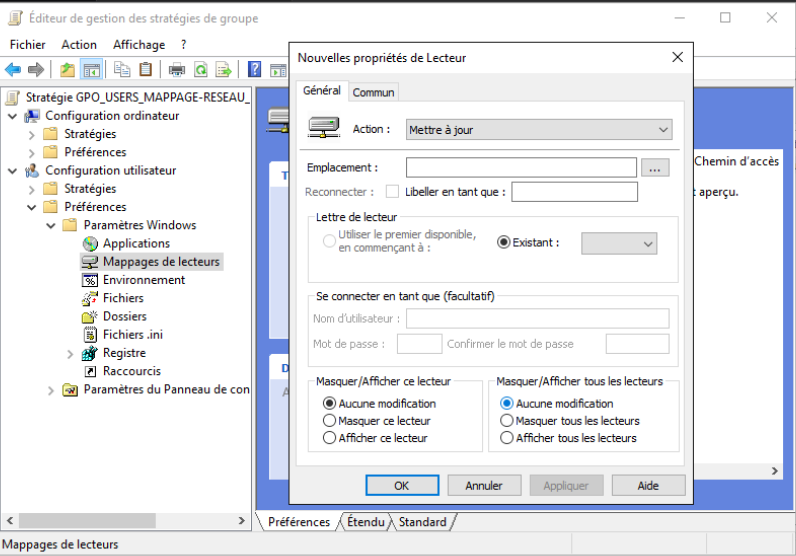The image size is (796, 556).
Task: Open the Affichage menu
Action: point(139,45)
